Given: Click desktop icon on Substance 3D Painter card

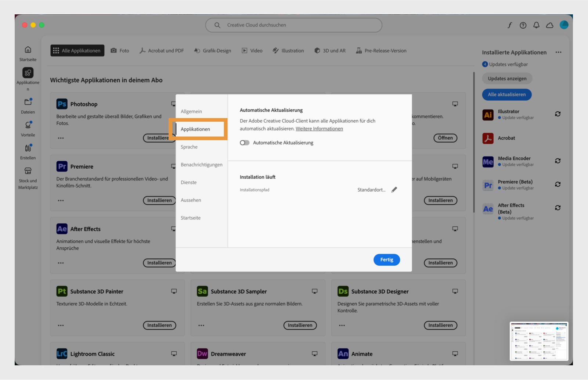Looking at the screenshot, I should (174, 291).
